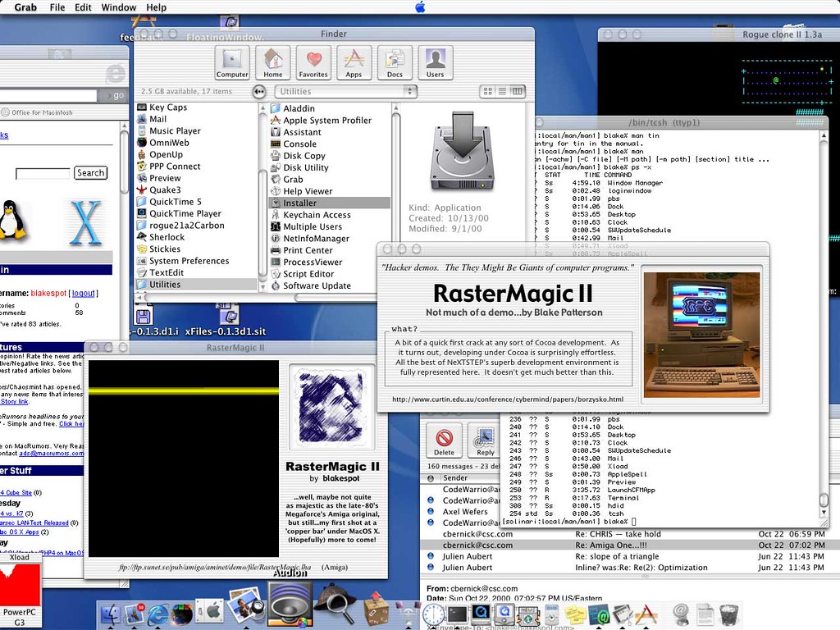Click the logout link beside blakespot
Viewport: 840px width, 630px height.
coord(83,293)
